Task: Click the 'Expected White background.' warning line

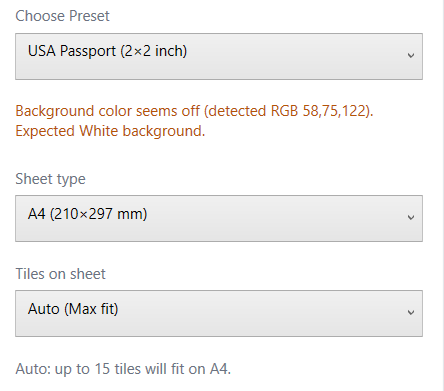Action: click(x=110, y=131)
